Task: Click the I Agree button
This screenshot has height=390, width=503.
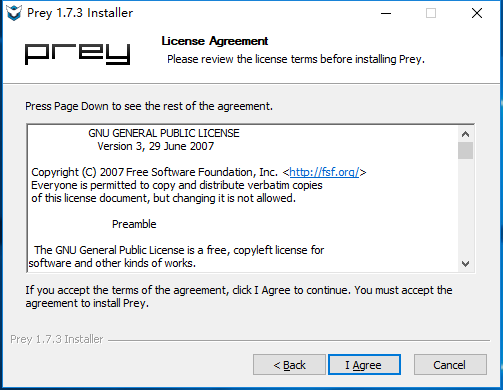Action: coord(364,365)
